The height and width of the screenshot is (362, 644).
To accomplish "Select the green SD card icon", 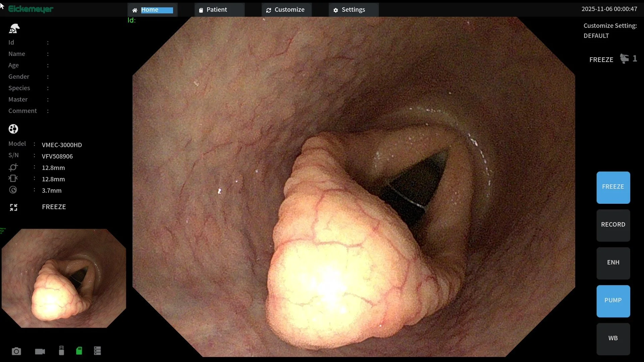I will pyautogui.click(x=79, y=351).
